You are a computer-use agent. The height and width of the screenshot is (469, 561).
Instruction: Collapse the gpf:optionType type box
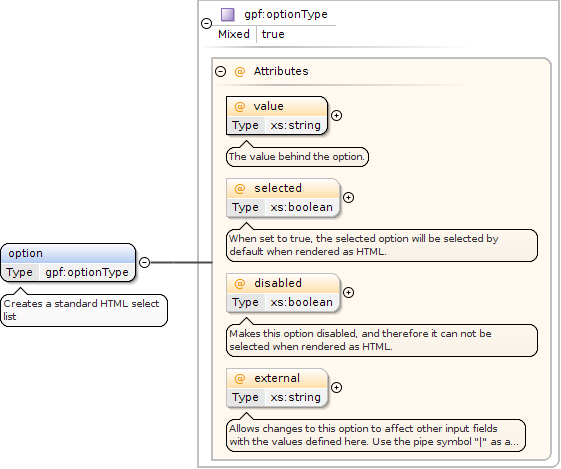click(206, 24)
